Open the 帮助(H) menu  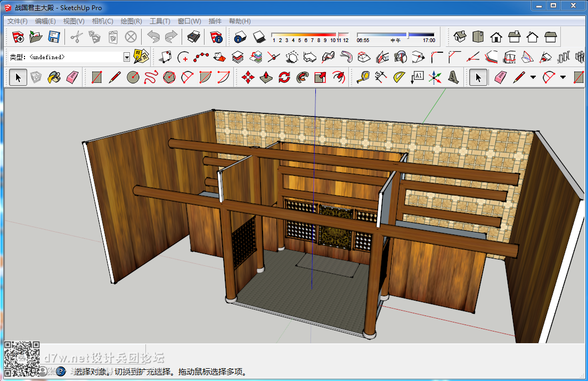240,21
